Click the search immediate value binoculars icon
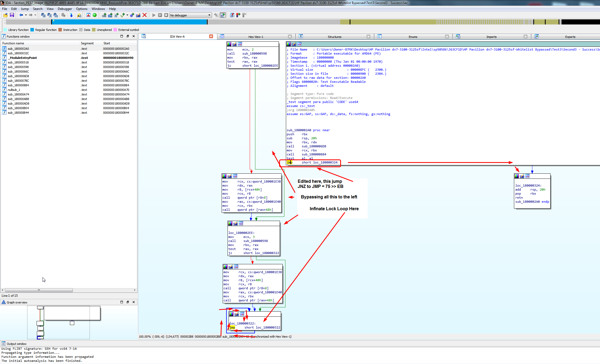 coord(43,15)
